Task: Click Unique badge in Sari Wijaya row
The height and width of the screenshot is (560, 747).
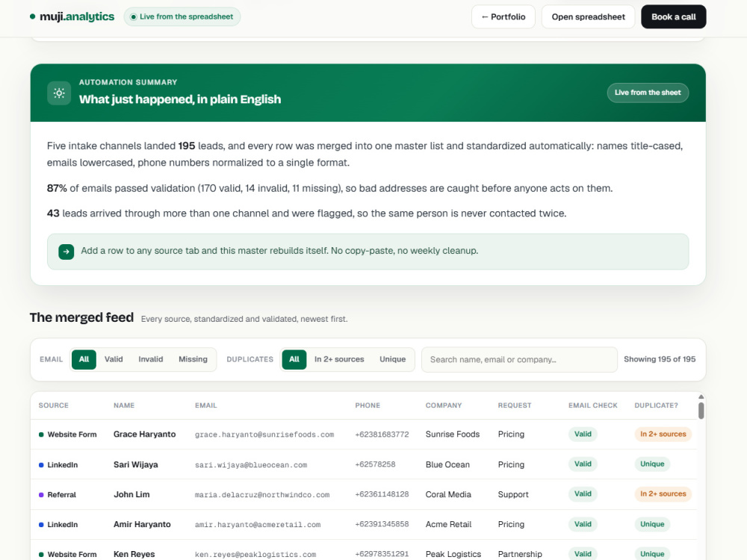Action: [x=652, y=464]
